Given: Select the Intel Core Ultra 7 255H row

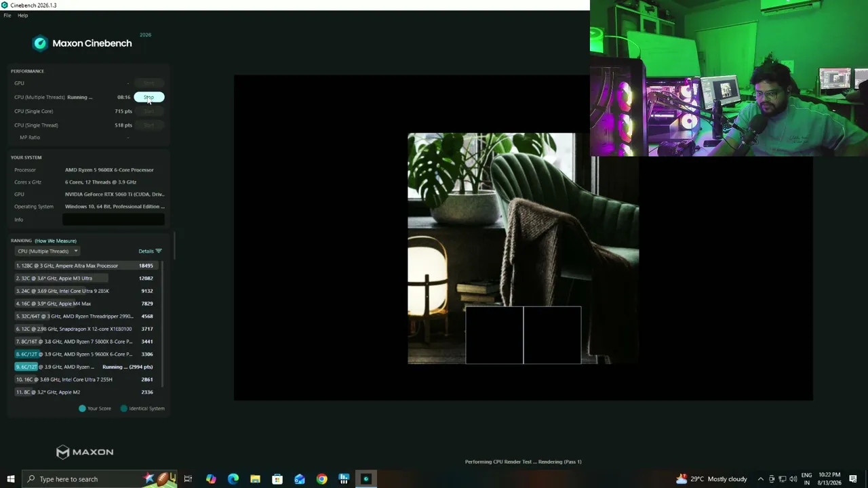Looking at the screenshot, I should (x=87, y=380).
